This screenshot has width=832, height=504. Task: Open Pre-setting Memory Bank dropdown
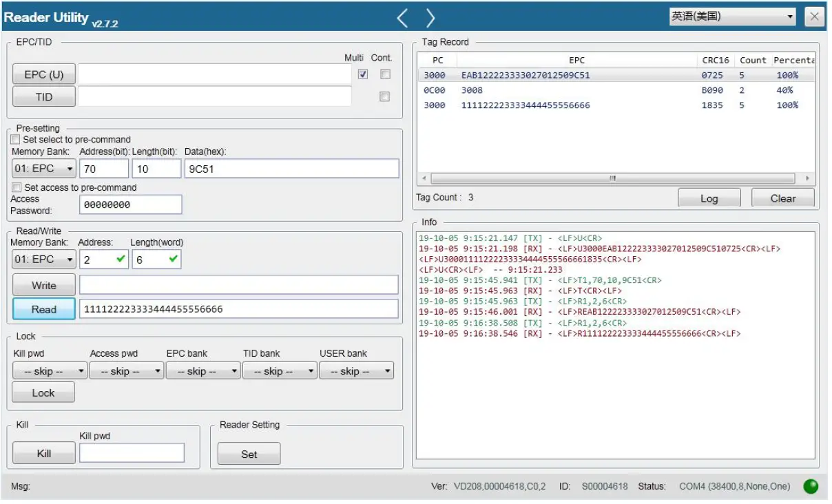[x=44, y=169]
